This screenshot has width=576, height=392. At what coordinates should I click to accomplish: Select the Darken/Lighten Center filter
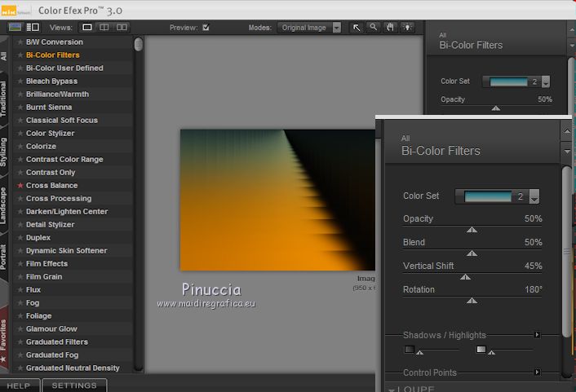[x=67, y=211]
